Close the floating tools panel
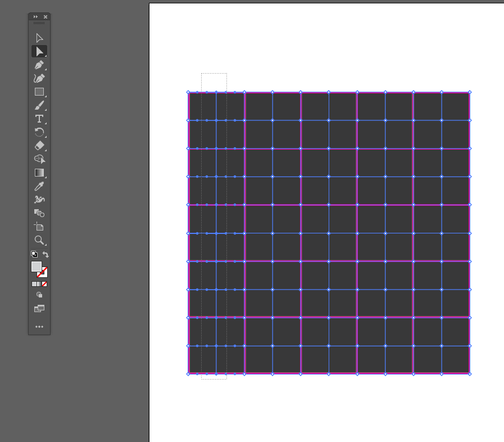The width and height of the screenshot is (504, 442). tap(46, 17)
